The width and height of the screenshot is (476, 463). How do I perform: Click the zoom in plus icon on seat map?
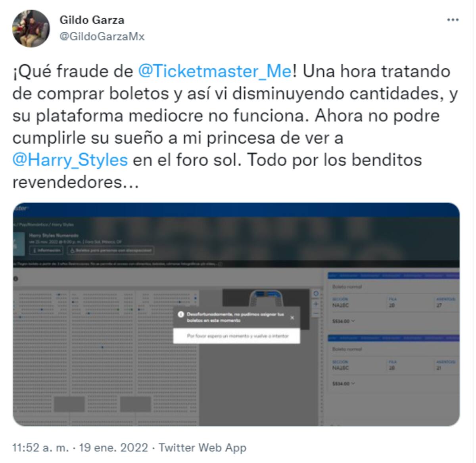coord(316,304)
